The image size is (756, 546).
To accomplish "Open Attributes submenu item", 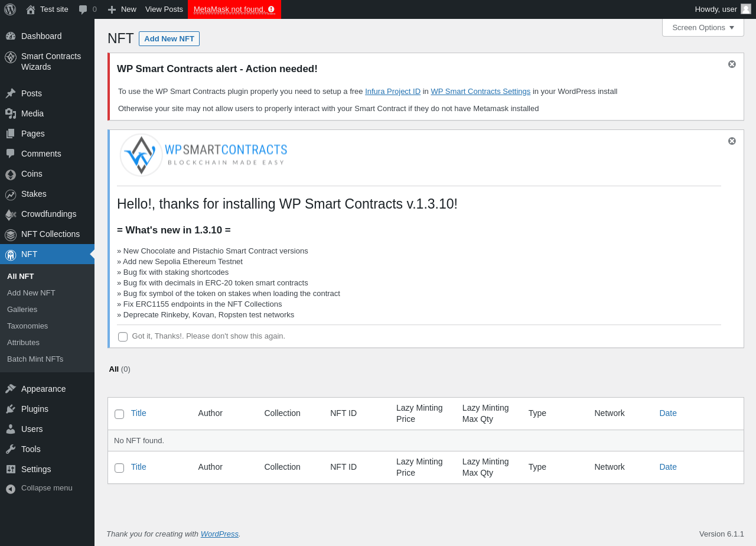I will pyautogui.click(x=23, y=342).
